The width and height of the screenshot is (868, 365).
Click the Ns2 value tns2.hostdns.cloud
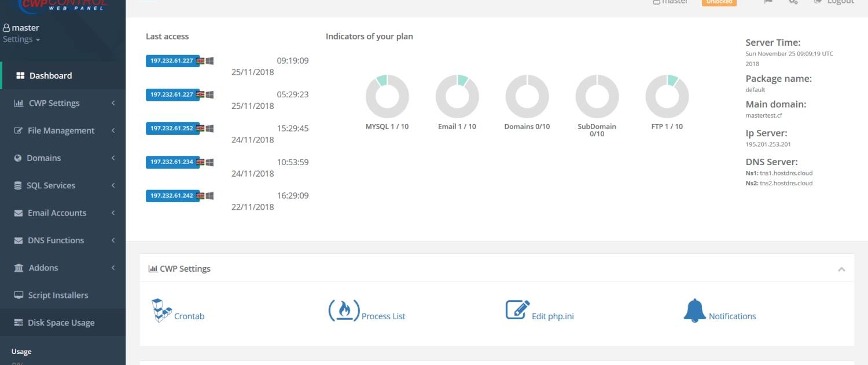click(x=786, y=183)
